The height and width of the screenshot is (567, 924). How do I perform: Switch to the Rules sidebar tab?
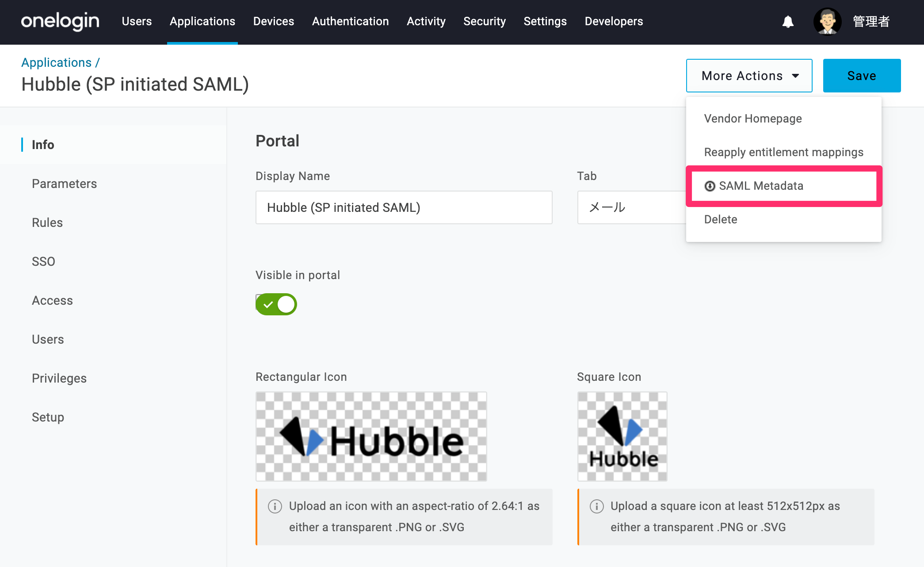pos(113,222)
